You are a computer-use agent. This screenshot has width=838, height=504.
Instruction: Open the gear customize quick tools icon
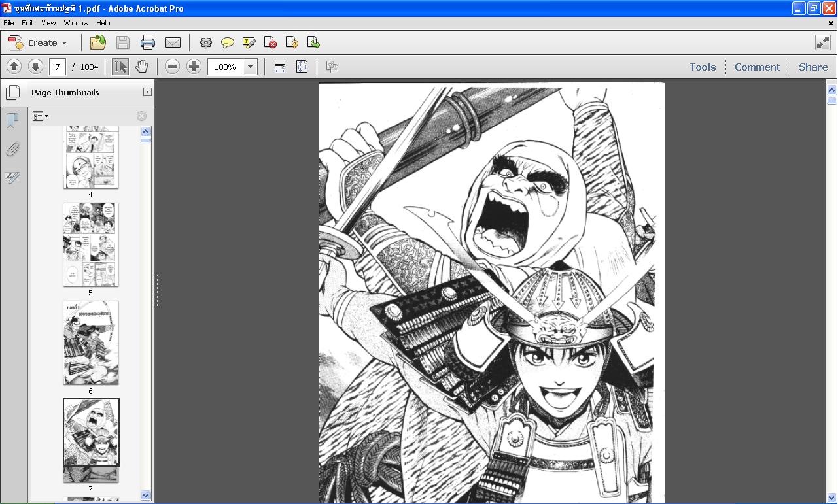(x=206, y=42)
